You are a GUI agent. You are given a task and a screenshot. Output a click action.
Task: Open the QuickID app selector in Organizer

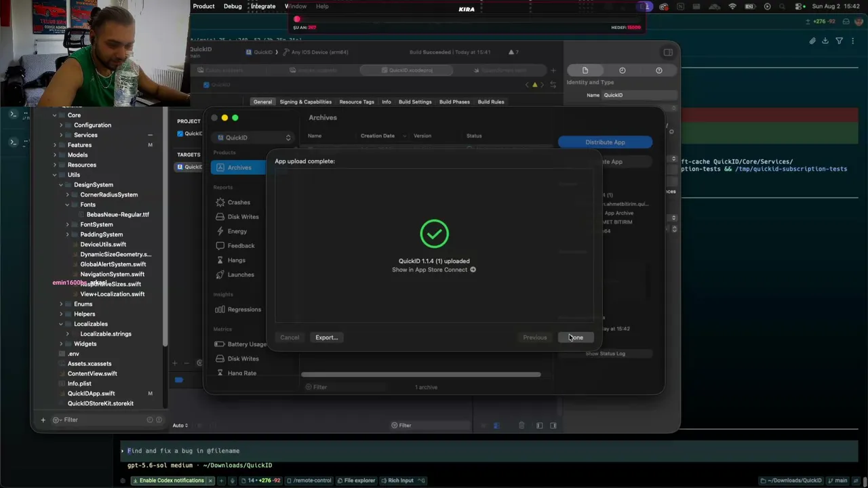coord(254,138)
